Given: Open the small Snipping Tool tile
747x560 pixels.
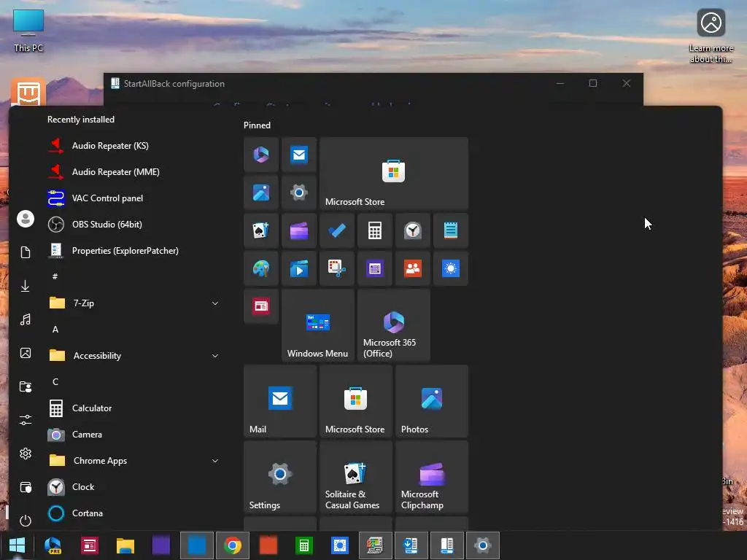Looking at the screenshot, I should pos(337,268).
